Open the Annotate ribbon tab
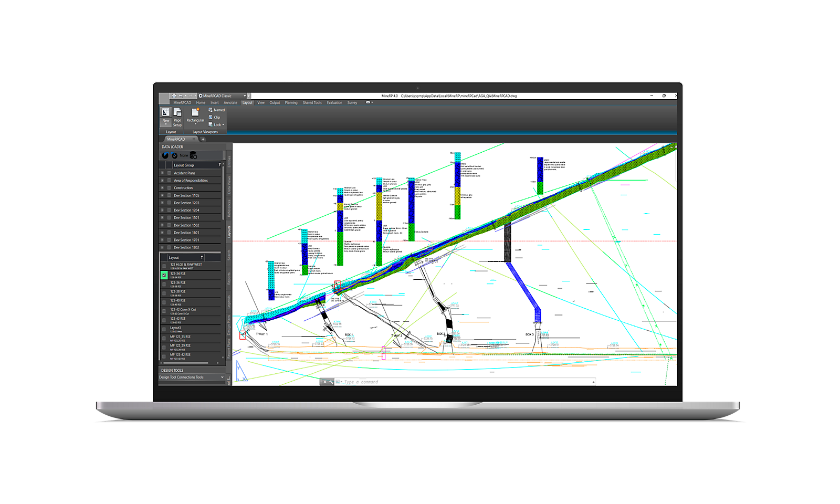The width and height of the screenshot is (840, 504). 230,103
